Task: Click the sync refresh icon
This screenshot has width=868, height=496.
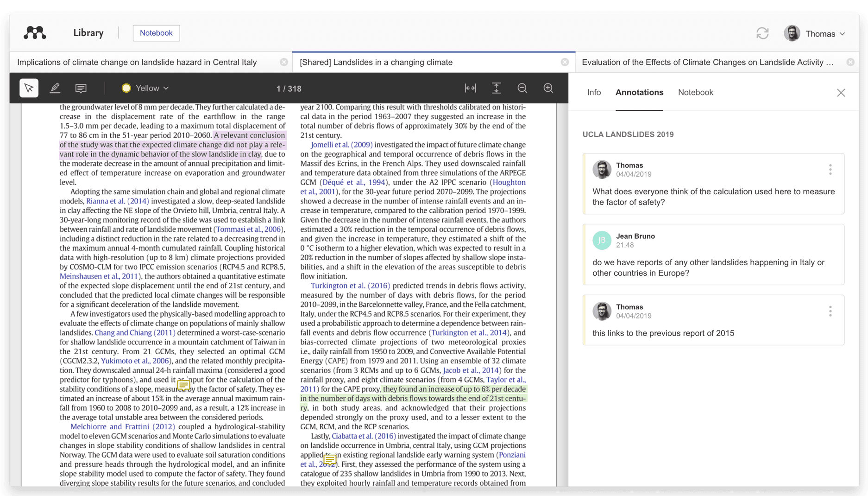Action: [x=762, y=33]
